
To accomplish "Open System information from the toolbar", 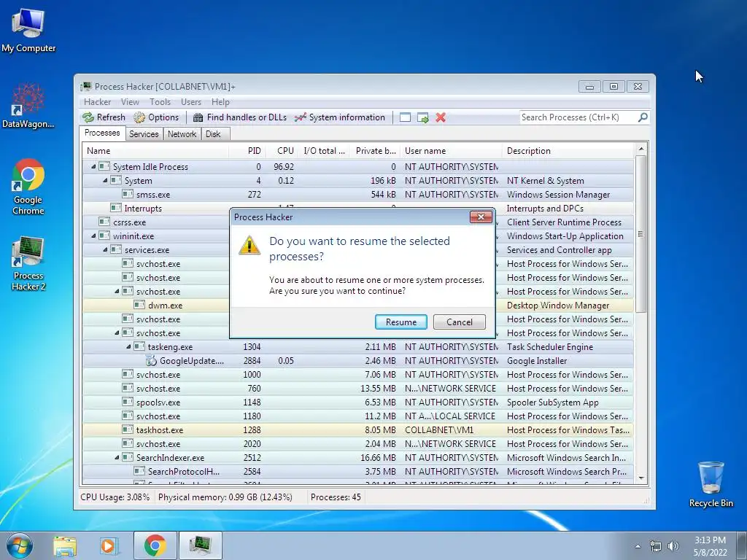I will (340, 117).
